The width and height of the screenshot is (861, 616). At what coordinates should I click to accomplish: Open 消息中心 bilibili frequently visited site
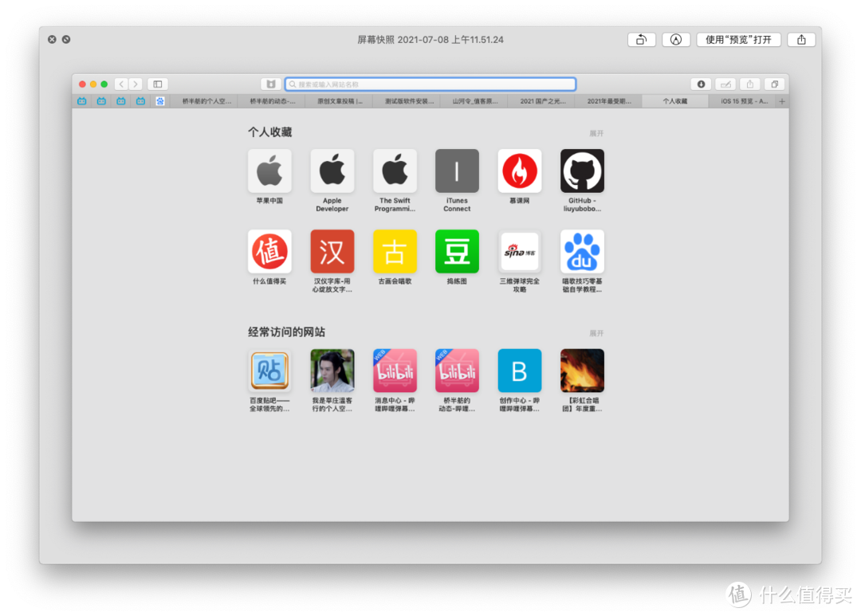pyautogui.click(x=395, y=371)
